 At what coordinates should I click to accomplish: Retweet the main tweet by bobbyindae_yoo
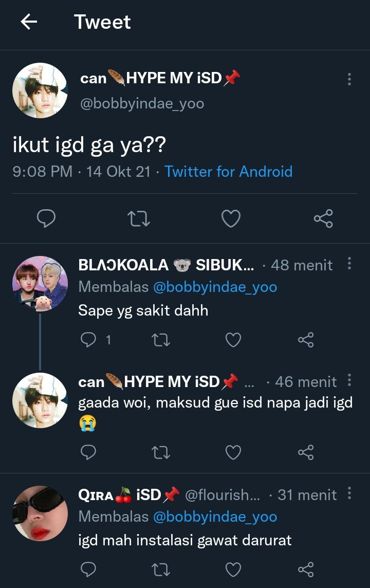coord(139,218)
